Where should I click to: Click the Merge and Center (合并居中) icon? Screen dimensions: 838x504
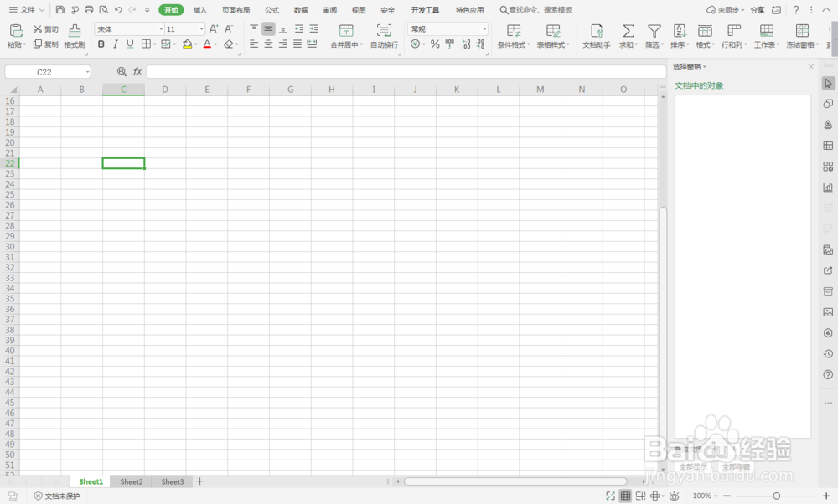pyautogui.click(x=346, y=30)
